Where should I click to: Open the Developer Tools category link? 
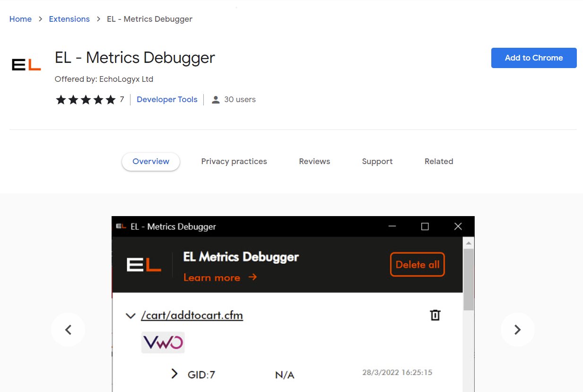pos(167,99)
